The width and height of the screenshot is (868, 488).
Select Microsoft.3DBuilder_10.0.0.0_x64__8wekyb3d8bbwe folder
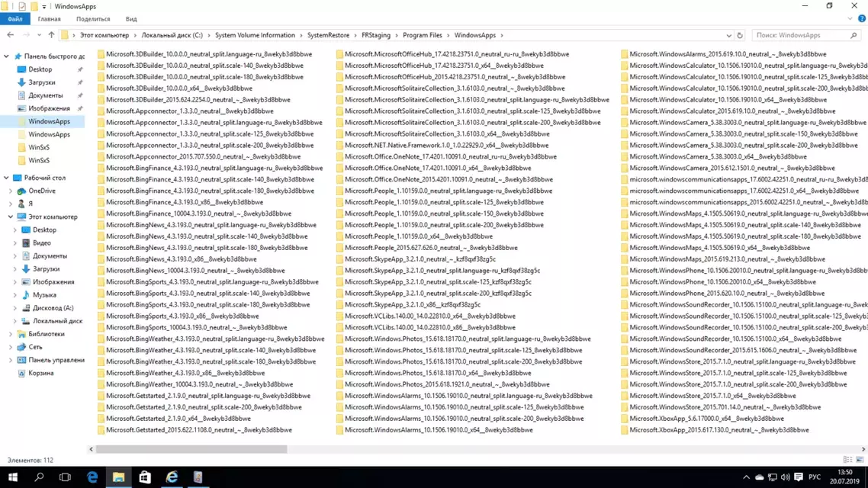(178, 88)
